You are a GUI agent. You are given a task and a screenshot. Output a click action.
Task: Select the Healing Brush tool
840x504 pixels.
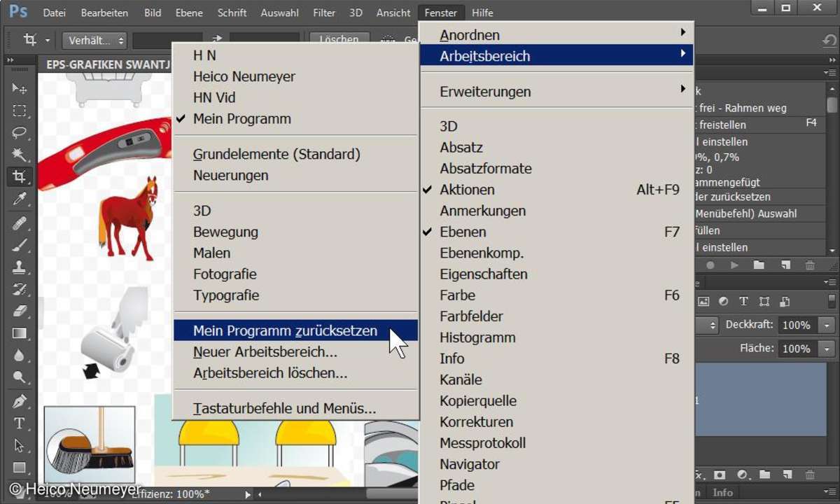point(19,223)
